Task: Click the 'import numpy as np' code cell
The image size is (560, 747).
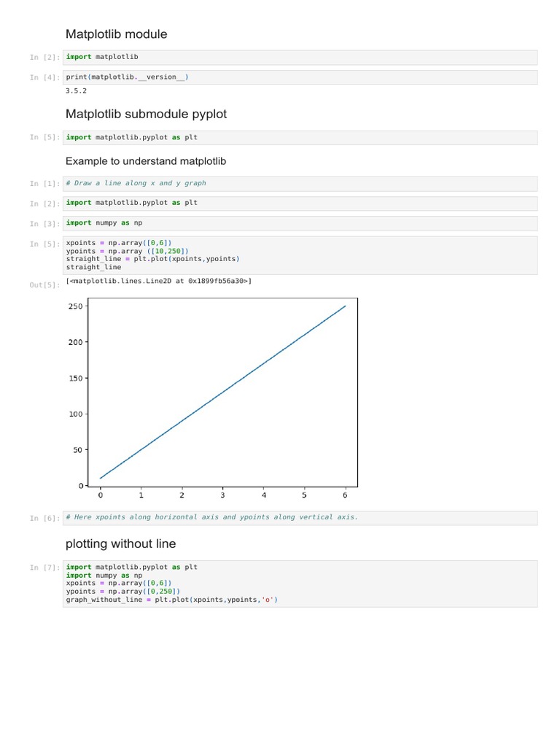Action: click(299, 223)
